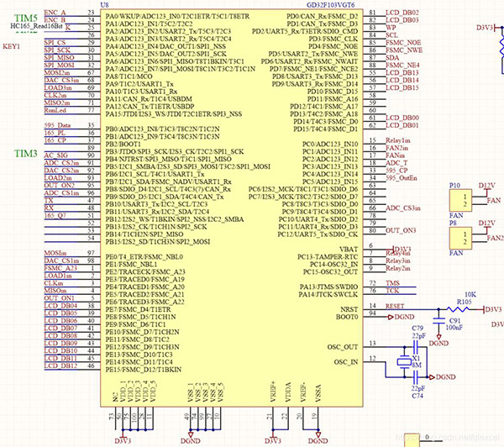This screenshot has height=447, width=504.
Task: Select the BOOT0 pin name
Action: (347, 317)
